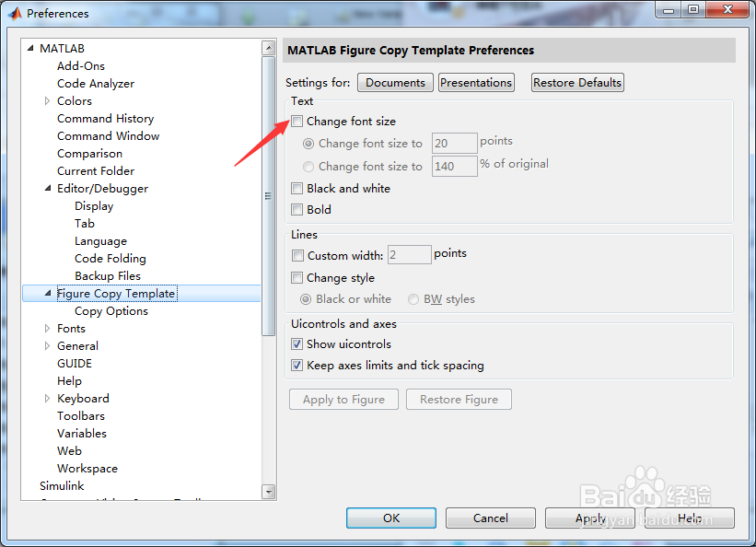Click scroll up arrow of preferences tree
The height and width of the screenshot is (547, 756).
tap(269, 48)
